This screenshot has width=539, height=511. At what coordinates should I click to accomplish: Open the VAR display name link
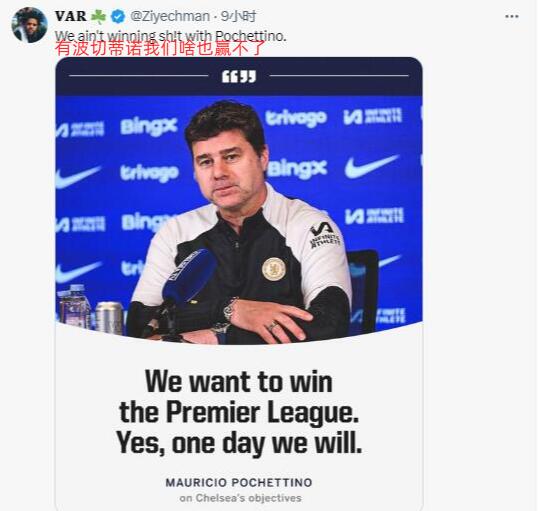tap(70, 16)
